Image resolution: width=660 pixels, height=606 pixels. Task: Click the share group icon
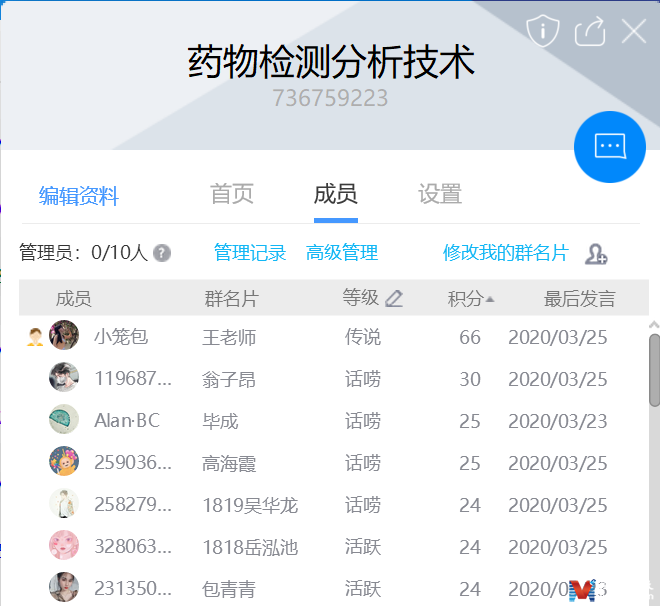590,31
